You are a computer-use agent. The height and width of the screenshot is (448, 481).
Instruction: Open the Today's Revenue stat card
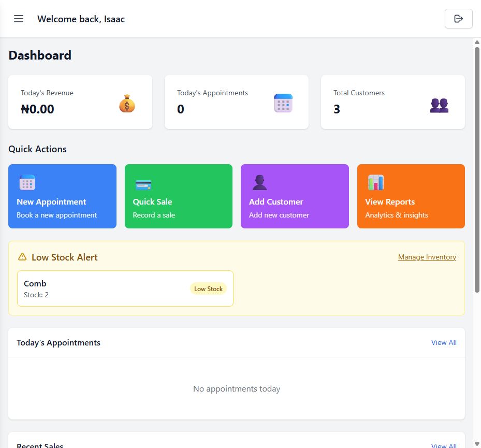[x=80, y=102]
